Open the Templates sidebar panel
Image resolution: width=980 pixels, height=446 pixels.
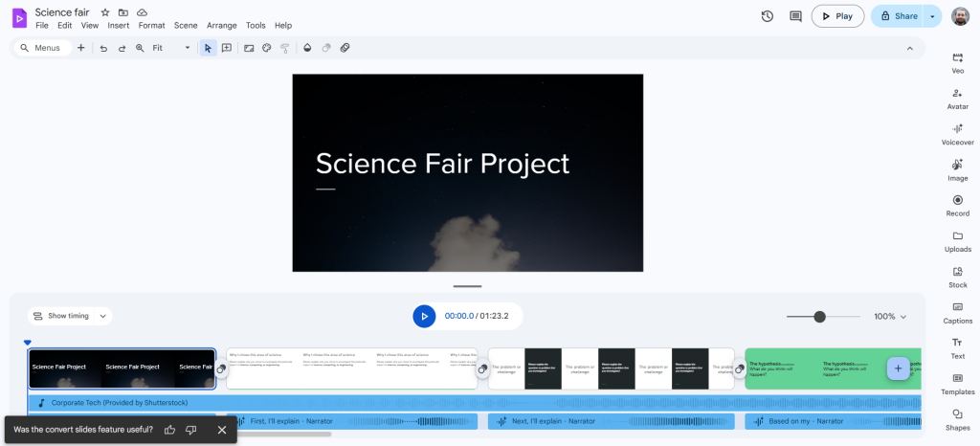point(957,384)
